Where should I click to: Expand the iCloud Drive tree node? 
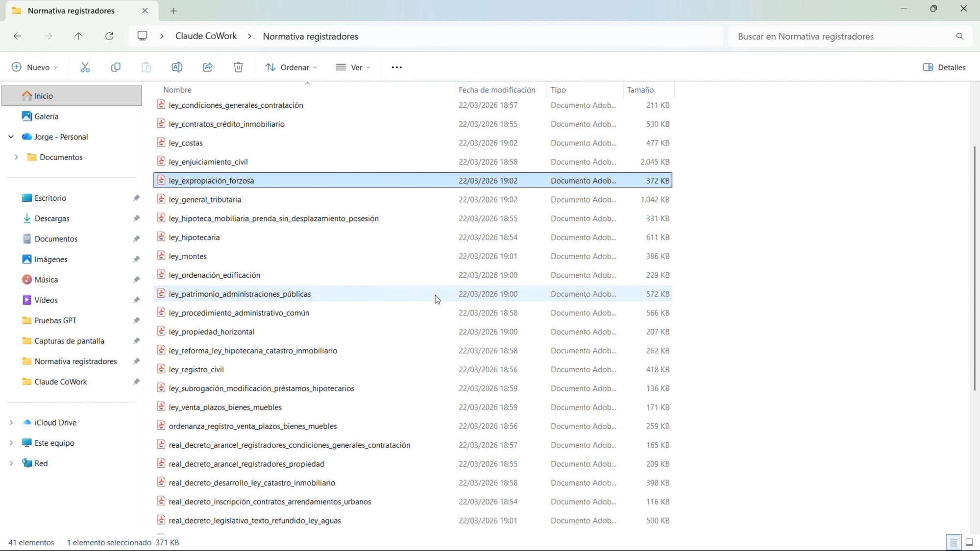click(x=11, y=422)
